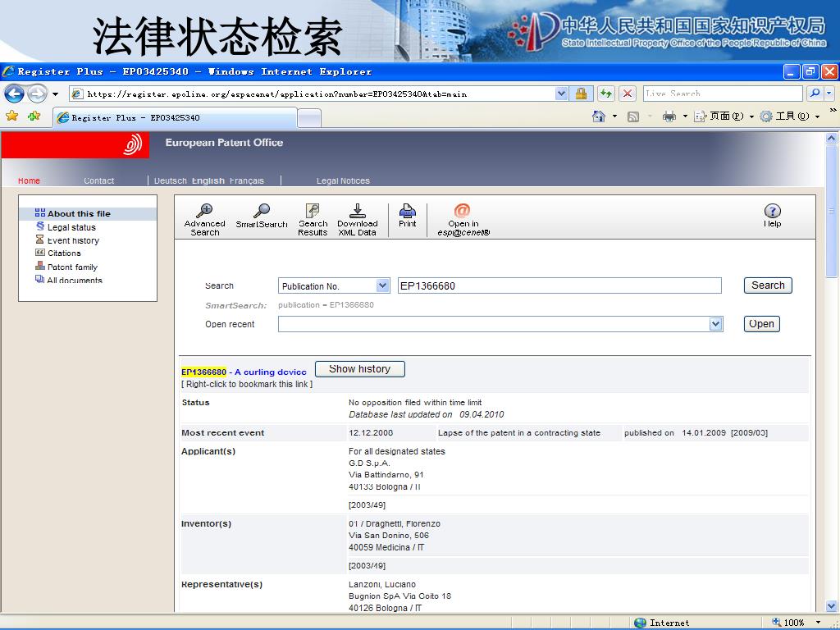Select the Register Plus - EP03425340 tab
The width and height of the screenshot is (840, 630).
(175, 117)
